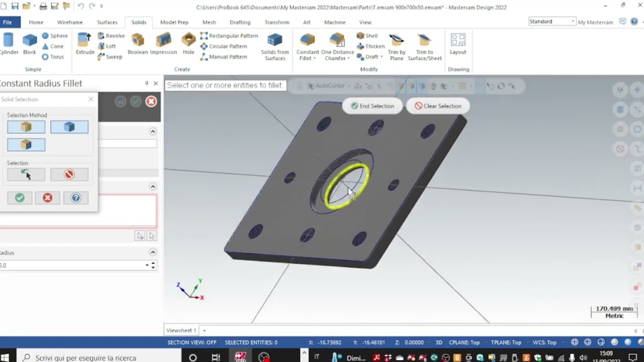This screenshot has height=362, width=644.
Task: Switch to the Surfaces tab
Action: [x=107, y=22]
